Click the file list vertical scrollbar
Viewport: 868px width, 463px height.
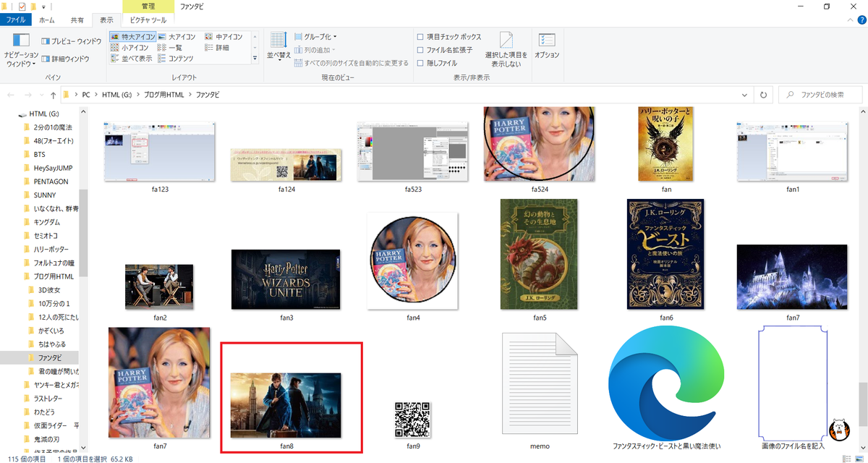(x=863, y=403)
